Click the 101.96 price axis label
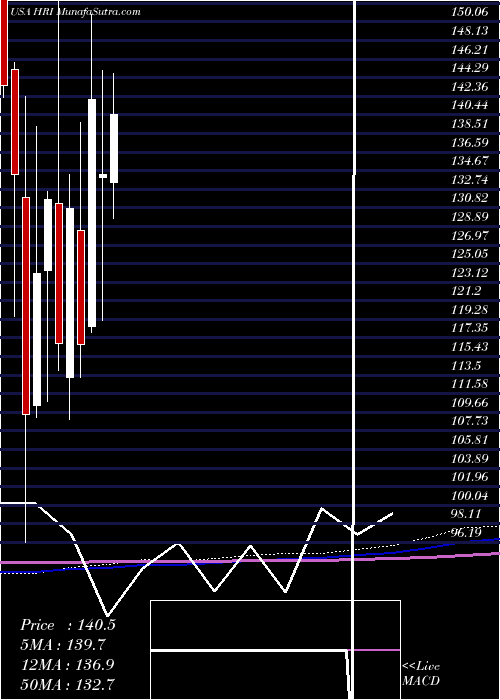This screenshot has width=500, height=700. click(469, 477)
